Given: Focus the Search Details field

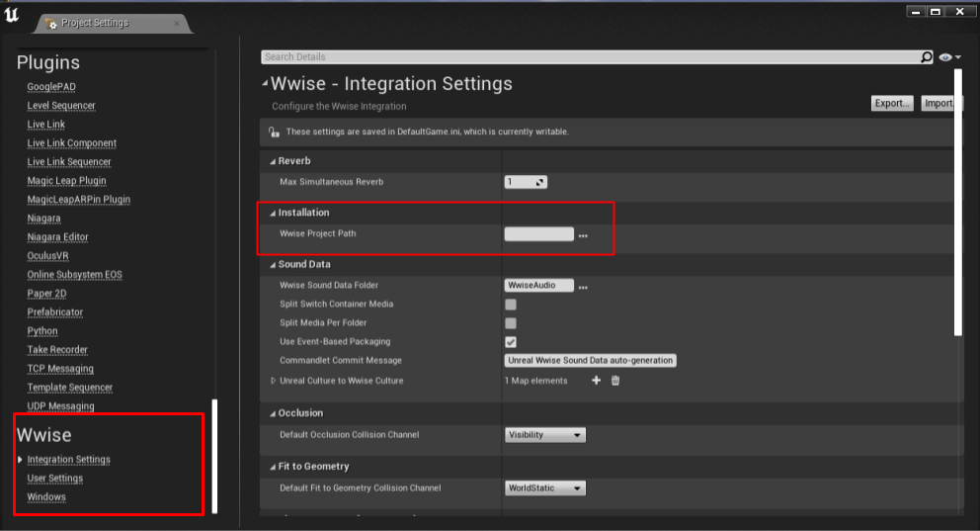Looking at the screenshot, I should (x=590, y=57).
